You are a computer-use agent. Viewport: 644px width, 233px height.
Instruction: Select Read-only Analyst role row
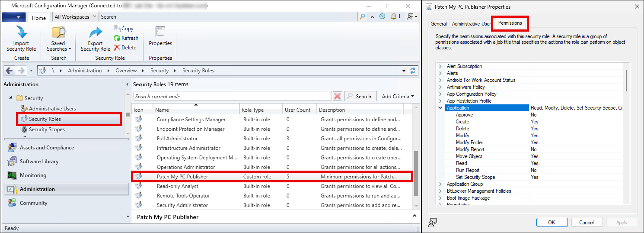[272, 186]
